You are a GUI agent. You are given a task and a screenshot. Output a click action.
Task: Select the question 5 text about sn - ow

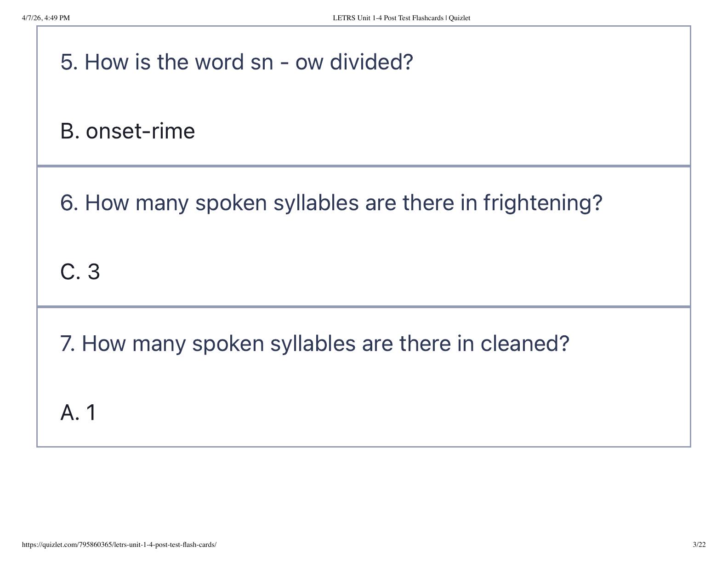pos(237,62)
